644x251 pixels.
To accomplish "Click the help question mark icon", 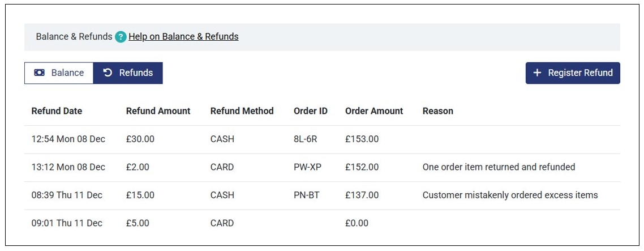I will [121, 37].
